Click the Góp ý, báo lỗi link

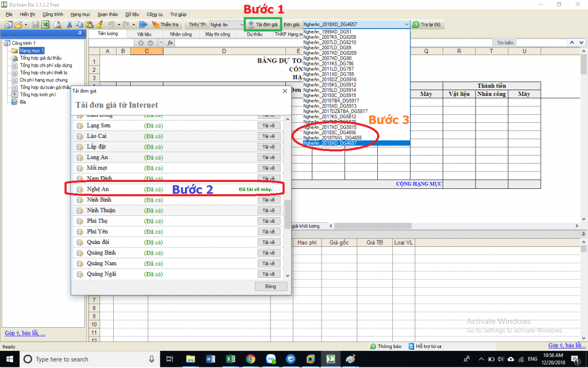(x=25, y=333)
